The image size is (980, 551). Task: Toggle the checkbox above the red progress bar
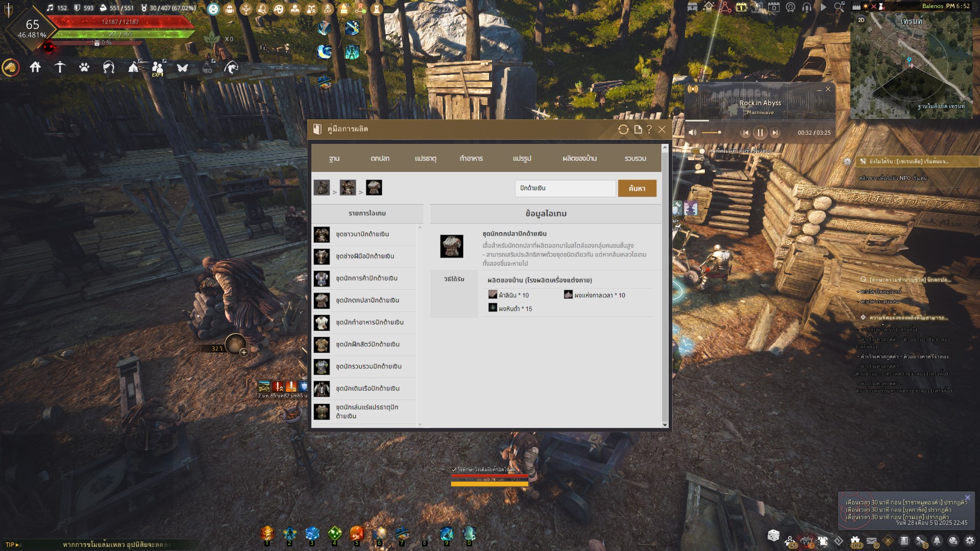click(454, 469)
